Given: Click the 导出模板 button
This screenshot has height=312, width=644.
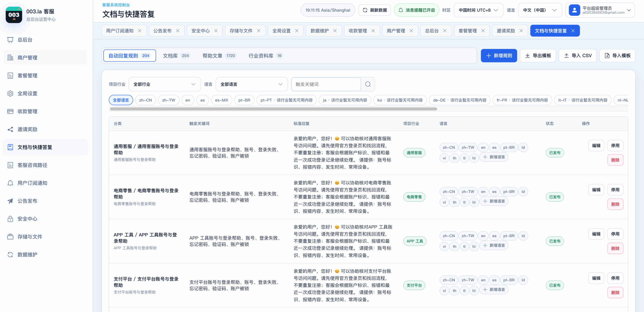Looking at the screenshot, I should [538, 56].
